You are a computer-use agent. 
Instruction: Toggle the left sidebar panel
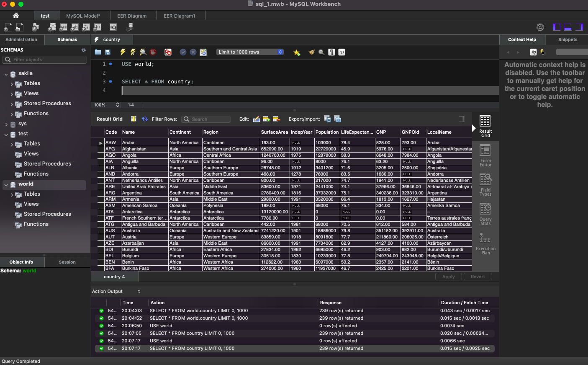click(x=557, y=27)
